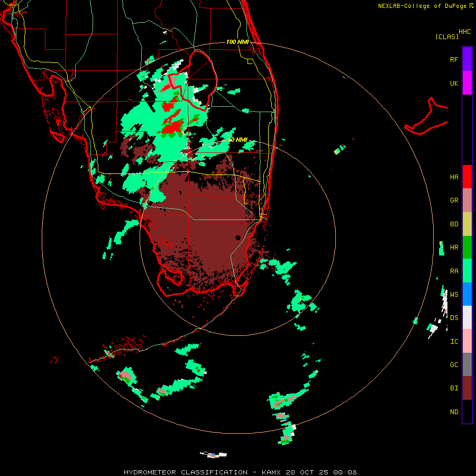Click the HA red legend swatch
Screen dimensions: 476x476
pos(467,176)
